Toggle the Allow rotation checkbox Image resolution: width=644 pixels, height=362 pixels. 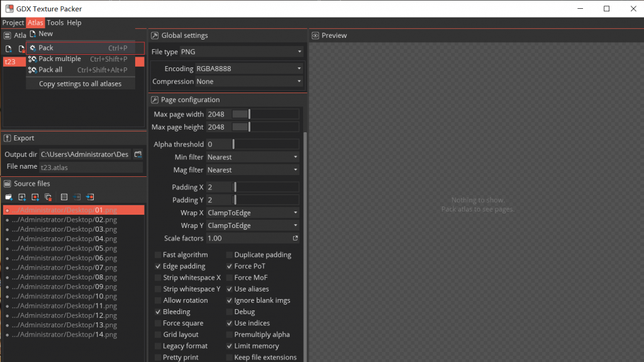158,300
